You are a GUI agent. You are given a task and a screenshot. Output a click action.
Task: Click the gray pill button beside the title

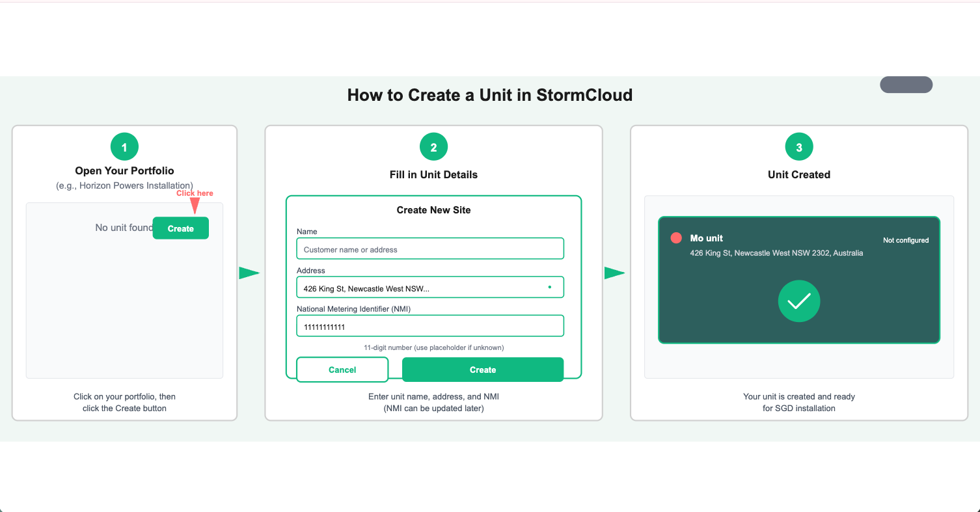tap(906, 85)
